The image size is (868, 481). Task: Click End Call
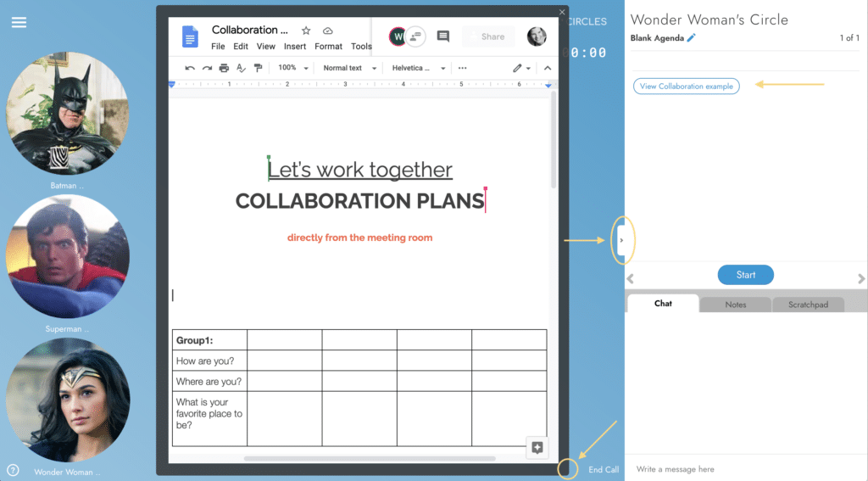coord(604,469)
